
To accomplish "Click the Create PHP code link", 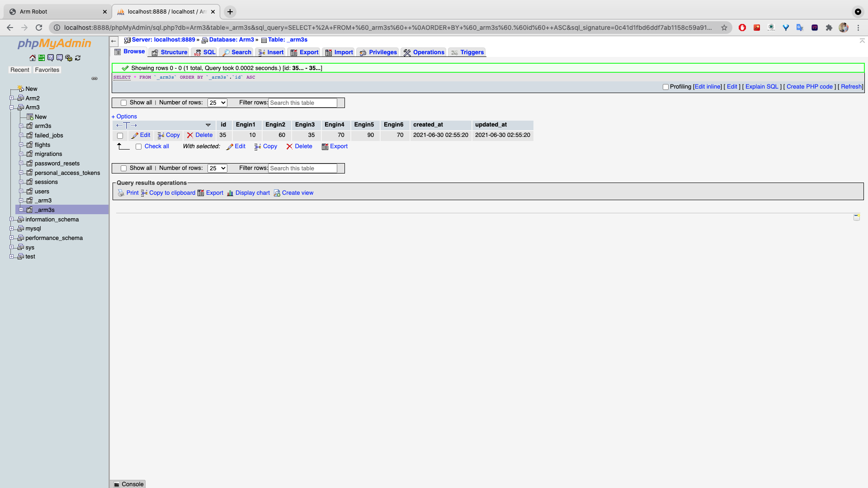I will [810, 86].
